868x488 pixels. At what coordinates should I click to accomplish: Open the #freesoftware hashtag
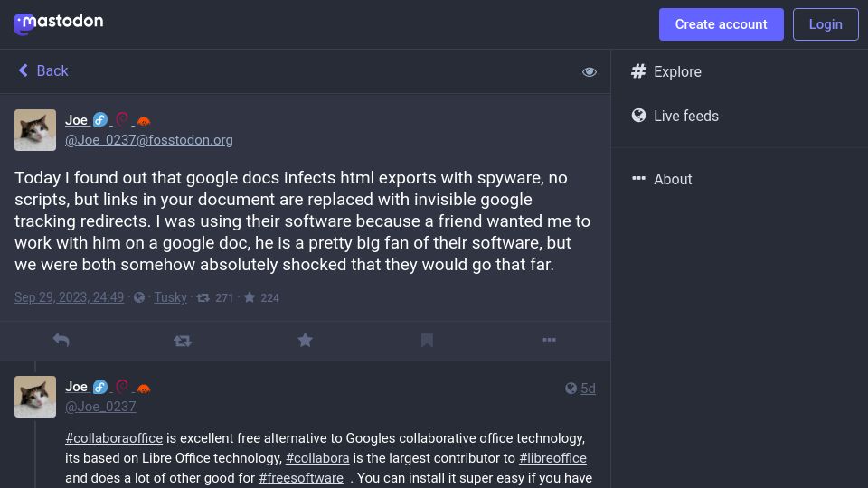(x=301, y=478)
